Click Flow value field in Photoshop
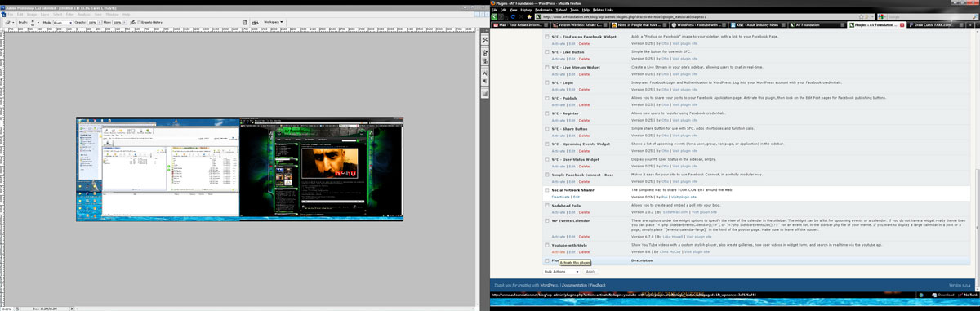The height and width of the screenshot is (311, 980). [117, 22]
